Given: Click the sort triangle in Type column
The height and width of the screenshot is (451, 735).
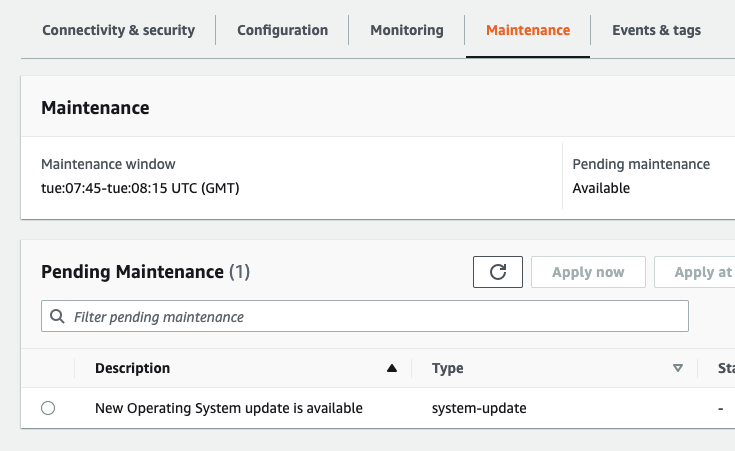Looking at the screenshot, I should click(678, 369).
